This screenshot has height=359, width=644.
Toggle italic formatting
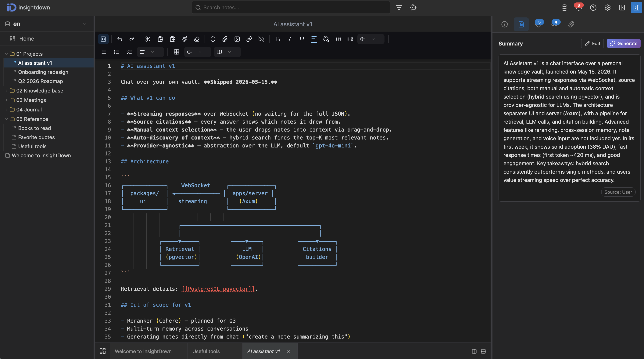click(290, 39)
